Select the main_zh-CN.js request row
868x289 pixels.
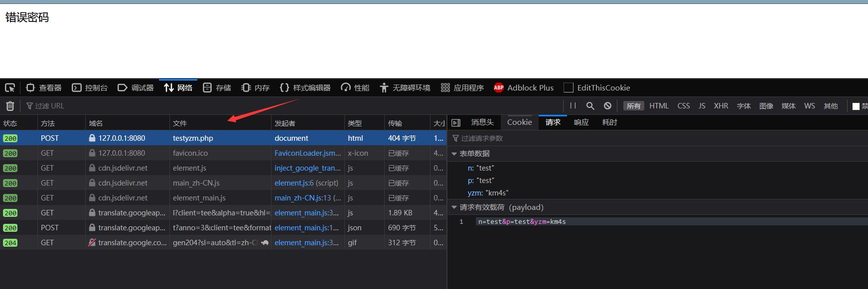223,183
